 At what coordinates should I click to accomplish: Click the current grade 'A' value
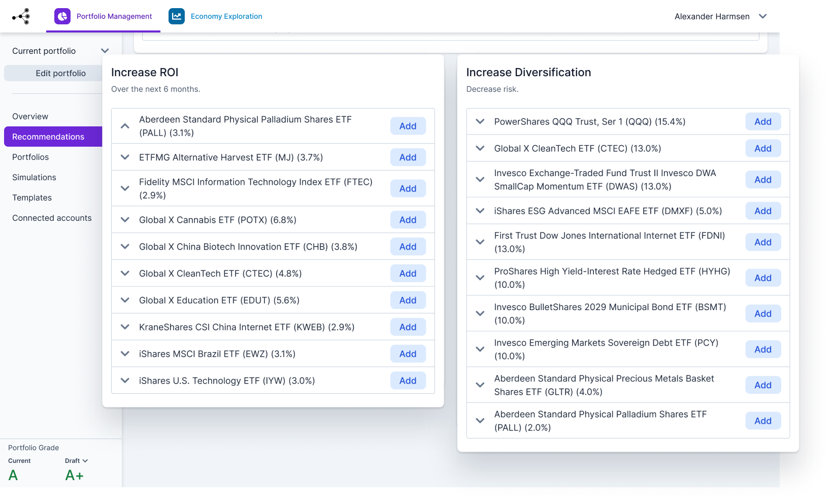[13, 476]
